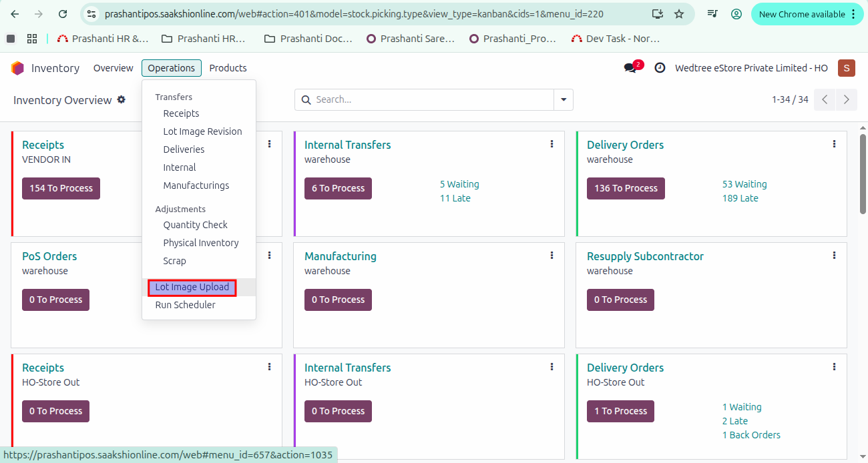Bookmark this page with the star icon
The height and width of the screenshot is (463, 868).
pyautogui.click(x=679, y=14)
